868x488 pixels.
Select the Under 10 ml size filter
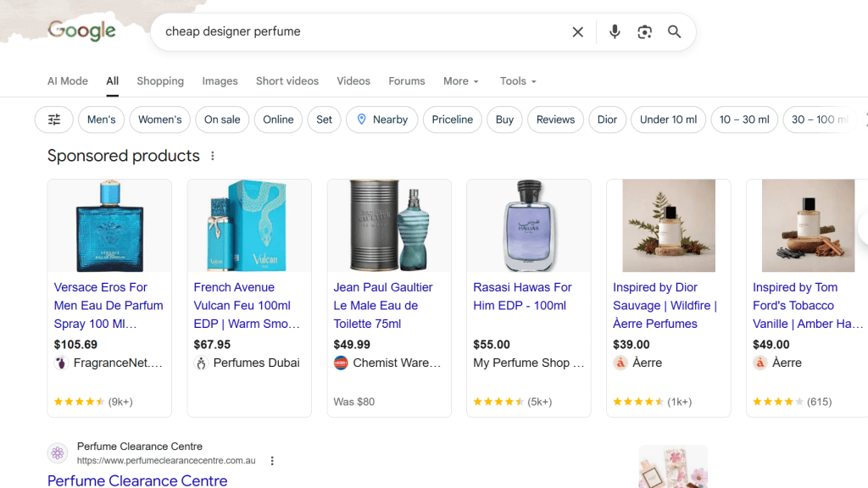point(668,119)
